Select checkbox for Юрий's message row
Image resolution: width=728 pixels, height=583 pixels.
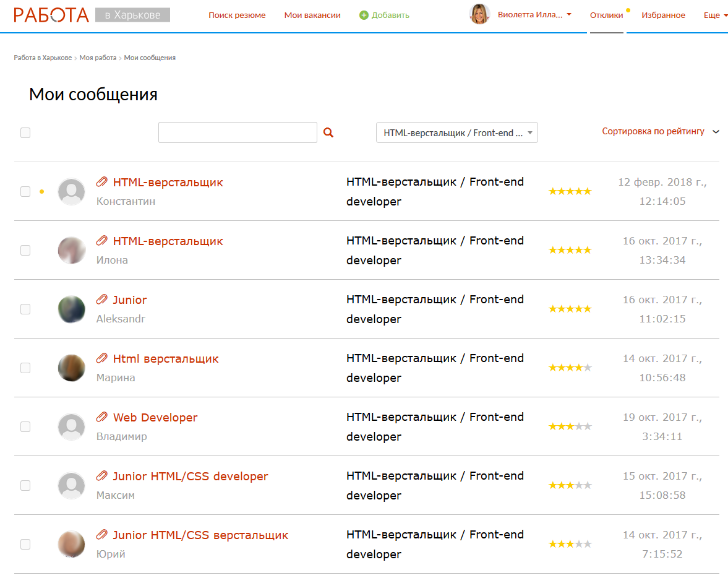click(25, 545)
